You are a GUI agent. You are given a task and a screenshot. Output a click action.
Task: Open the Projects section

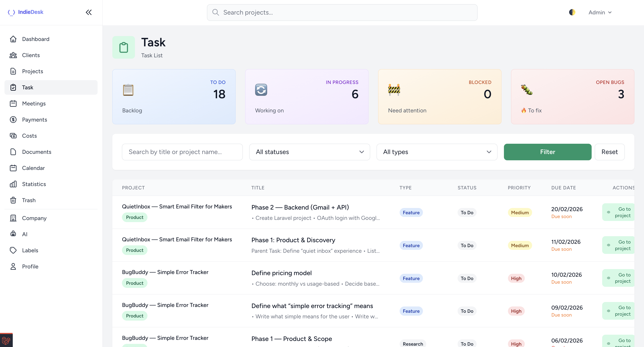point(32,71)
